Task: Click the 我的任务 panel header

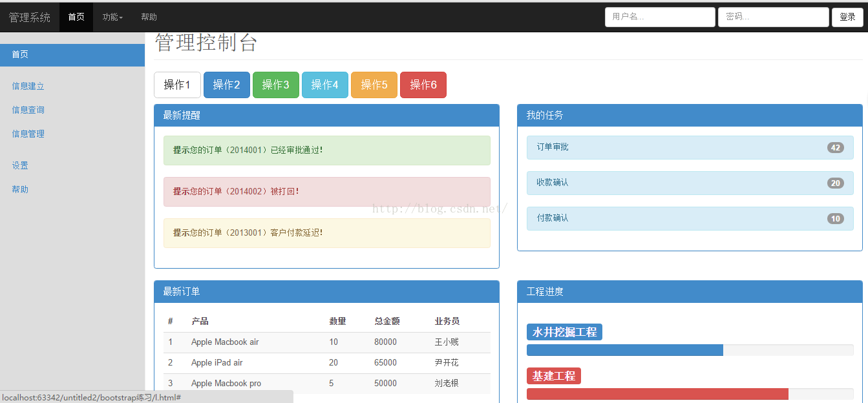Action: [690, 116]
